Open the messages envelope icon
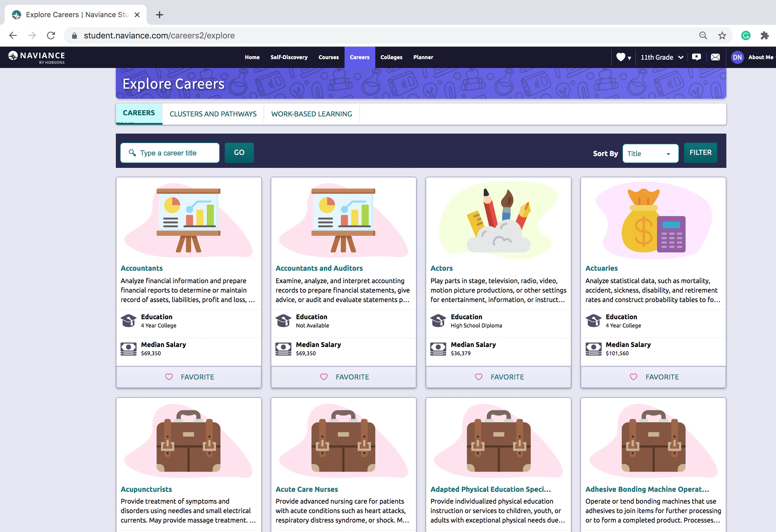Viewport: 776px width, 532px height. (715, 57)
